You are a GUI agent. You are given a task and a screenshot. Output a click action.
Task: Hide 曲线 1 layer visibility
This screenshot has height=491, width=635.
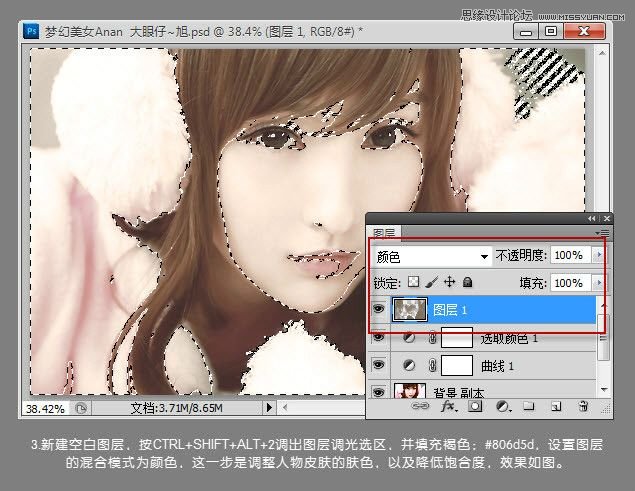(378, 365)
